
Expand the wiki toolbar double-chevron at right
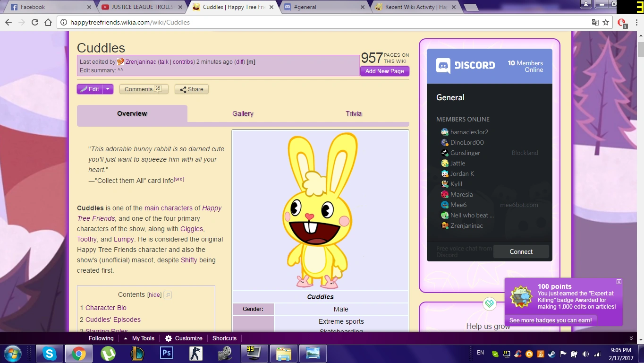coord(631,338)
